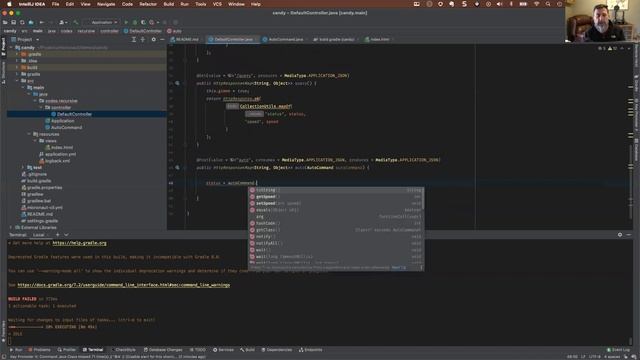640x360 pixels.
Task: Open the Project tool window settings gear
Action: (x=153, y=40)
